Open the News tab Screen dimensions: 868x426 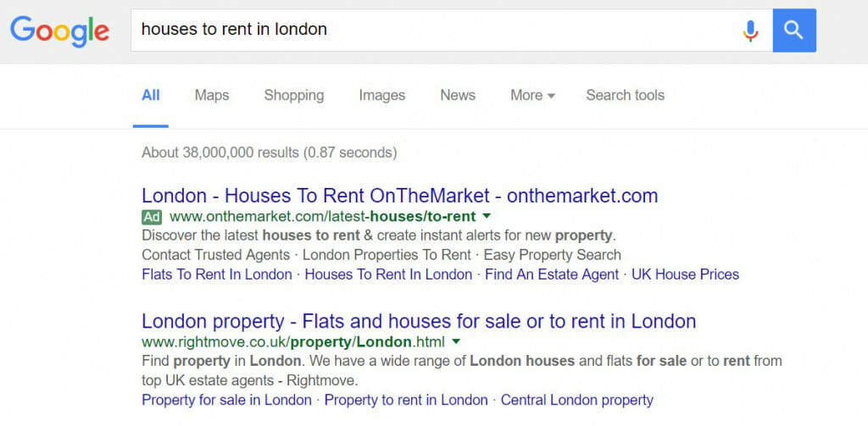[x=458, y=95]
